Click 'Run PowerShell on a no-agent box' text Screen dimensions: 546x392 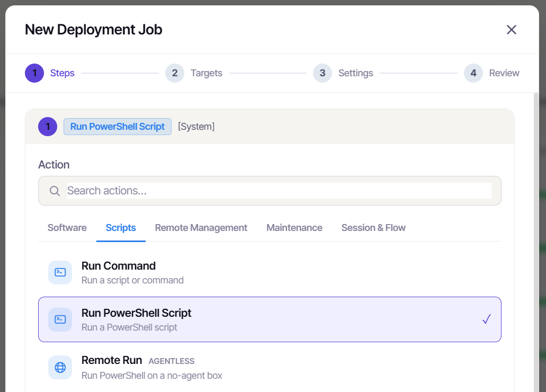coord(152,376)
